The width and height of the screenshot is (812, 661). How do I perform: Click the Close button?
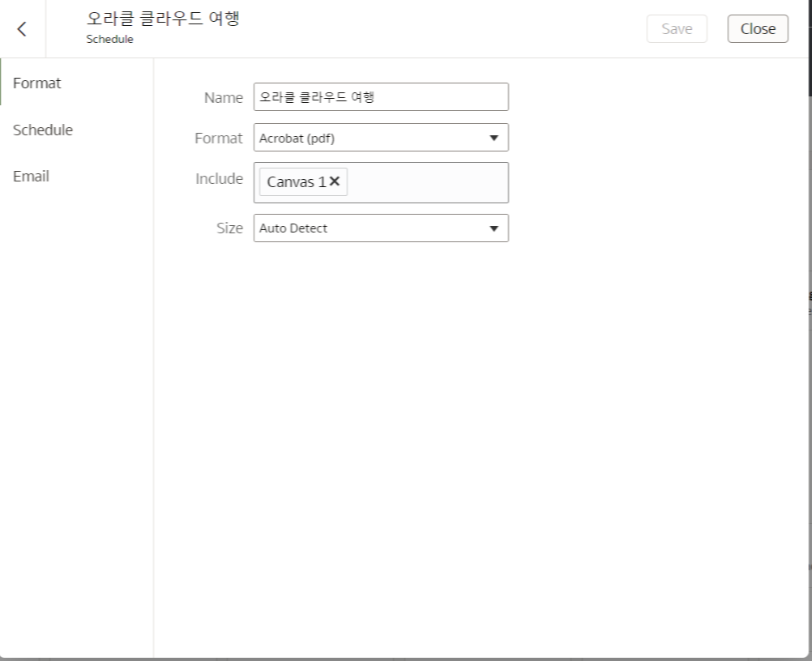coord(758,29)
